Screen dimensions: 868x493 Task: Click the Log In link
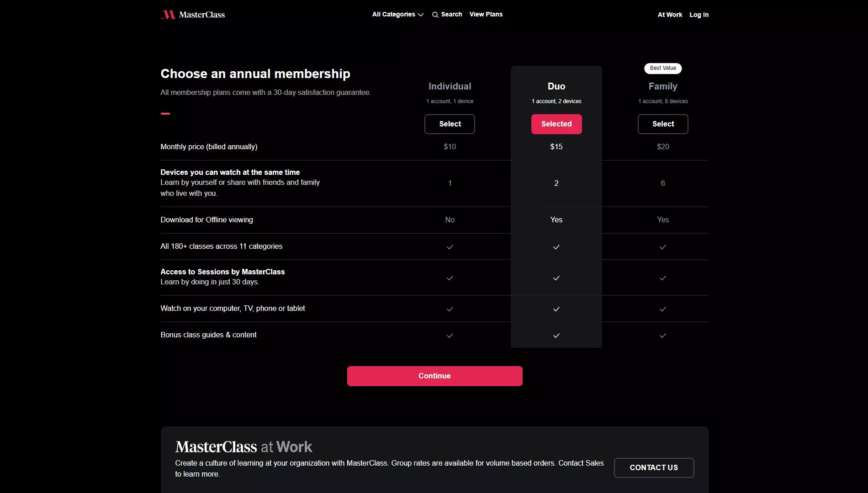tap(699, 15)
